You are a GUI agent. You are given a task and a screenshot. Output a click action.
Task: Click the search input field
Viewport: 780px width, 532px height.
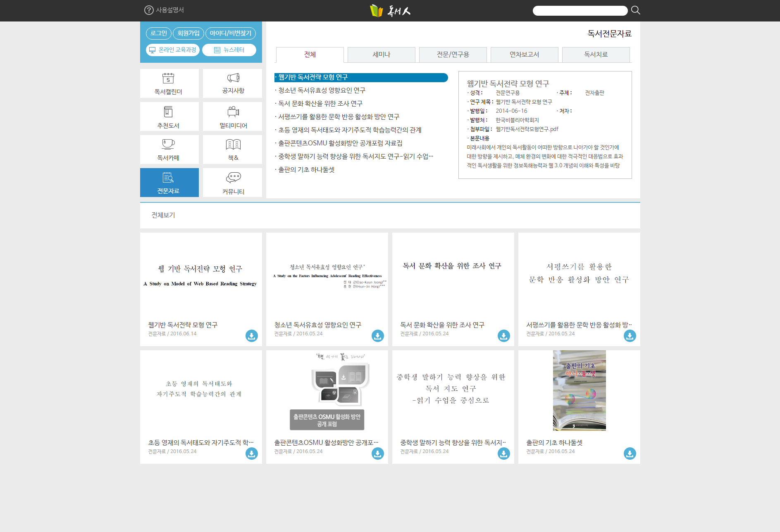coord(580,11)
